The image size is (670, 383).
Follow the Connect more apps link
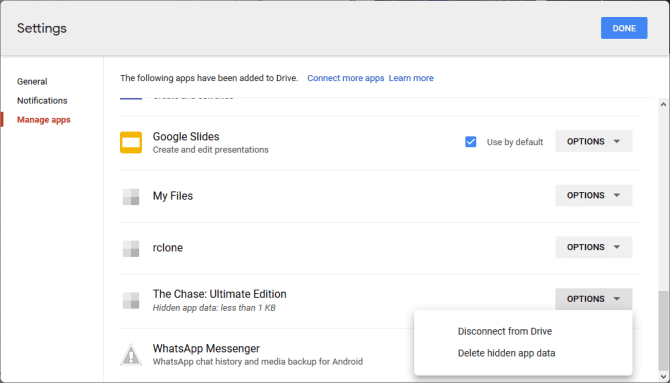pos(346,78)
